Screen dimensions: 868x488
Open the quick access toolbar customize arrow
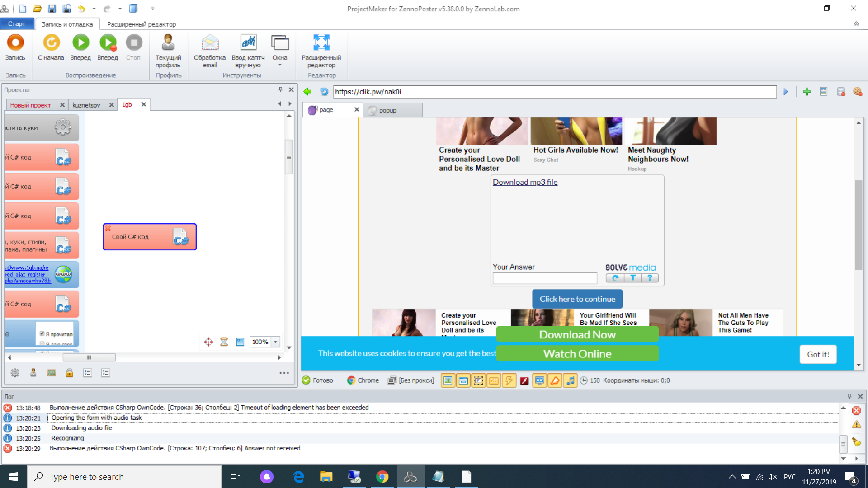(x=153, y=8)
